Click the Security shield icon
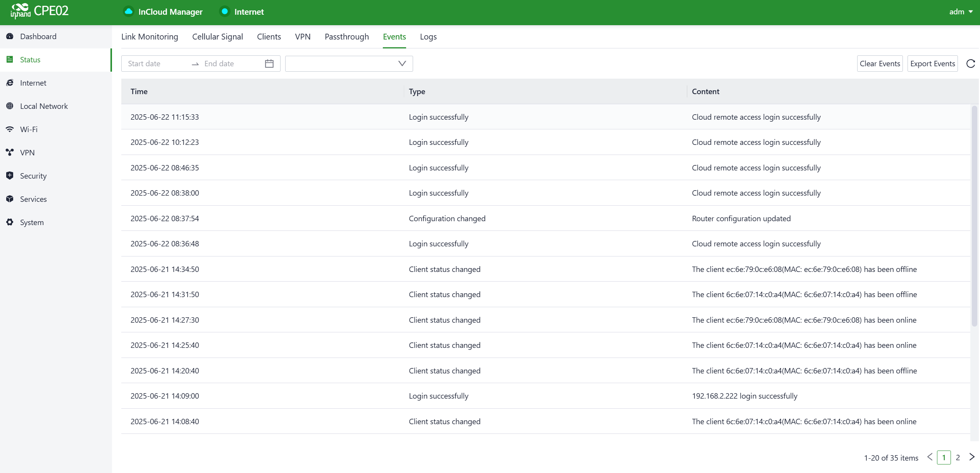This screenshot has height=473, width=980. point(10,176)
